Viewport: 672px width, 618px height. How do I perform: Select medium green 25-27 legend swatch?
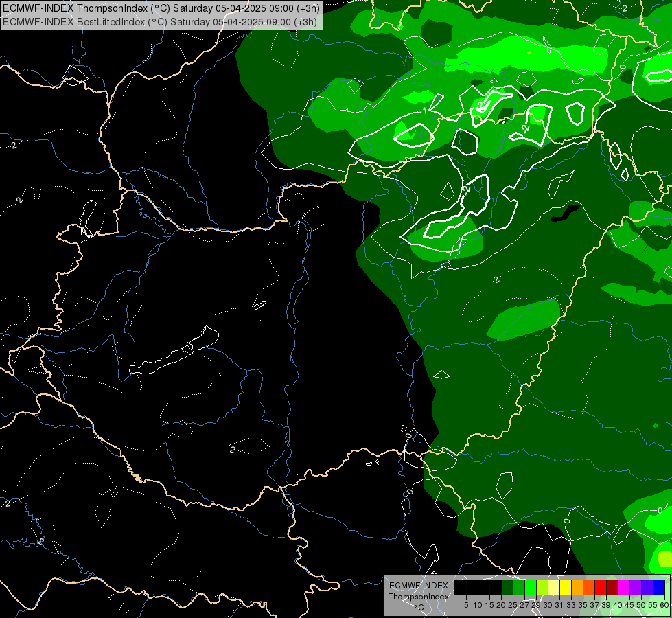tap(519, 588)
